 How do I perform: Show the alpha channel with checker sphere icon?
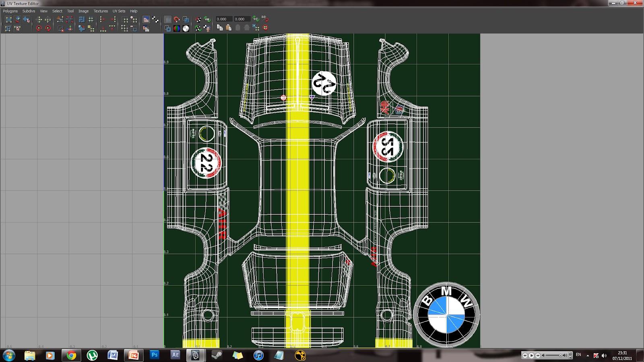[x=186, y=29]
